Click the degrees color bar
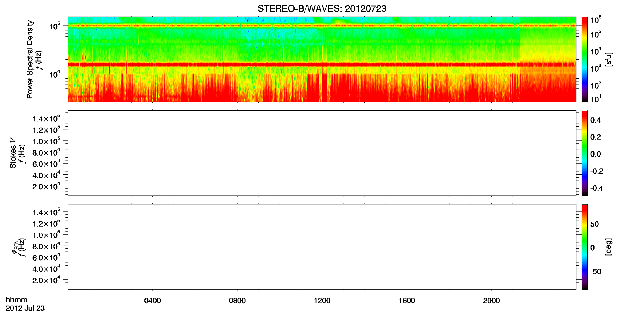Image resolution: width=644 pixels, height=332 pixels. (x=584, y=247)
